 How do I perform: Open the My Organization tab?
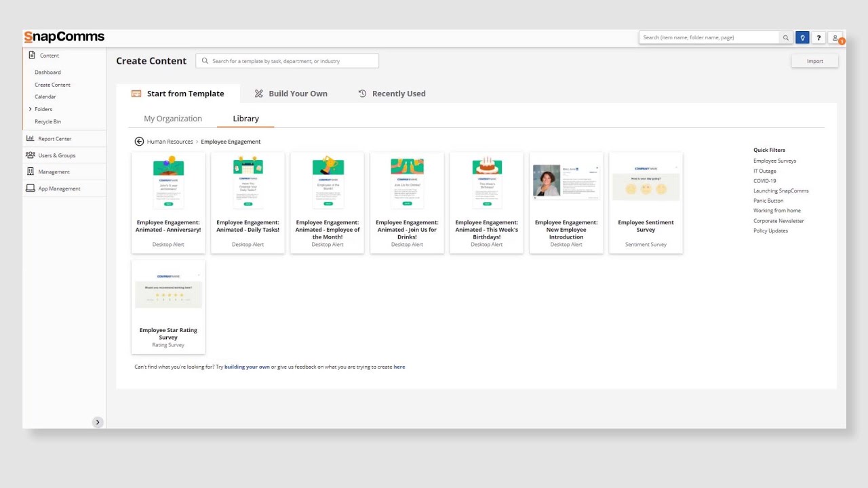coord(173,119)
